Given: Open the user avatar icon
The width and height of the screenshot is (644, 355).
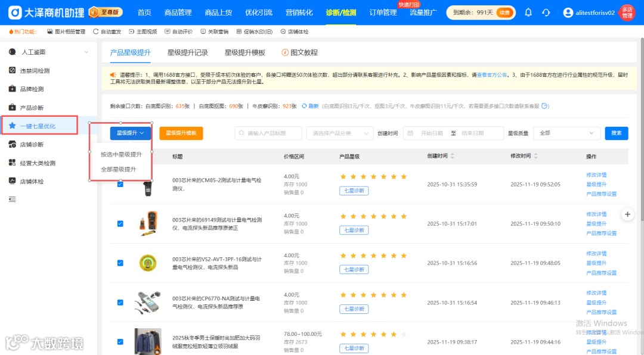Looking at the screenshot, I should [x=568, y=13].
